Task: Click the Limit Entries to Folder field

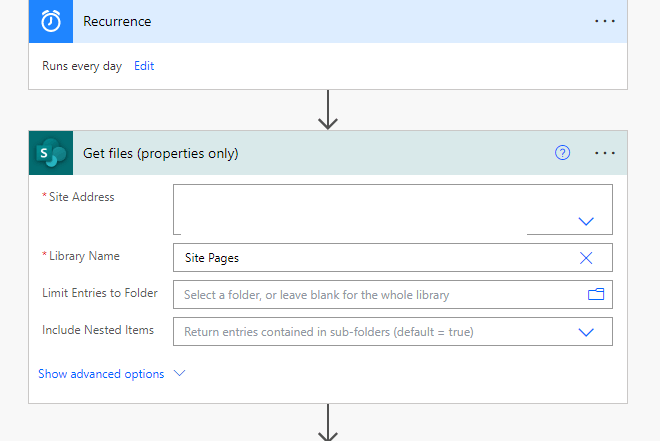Action: 375,295
